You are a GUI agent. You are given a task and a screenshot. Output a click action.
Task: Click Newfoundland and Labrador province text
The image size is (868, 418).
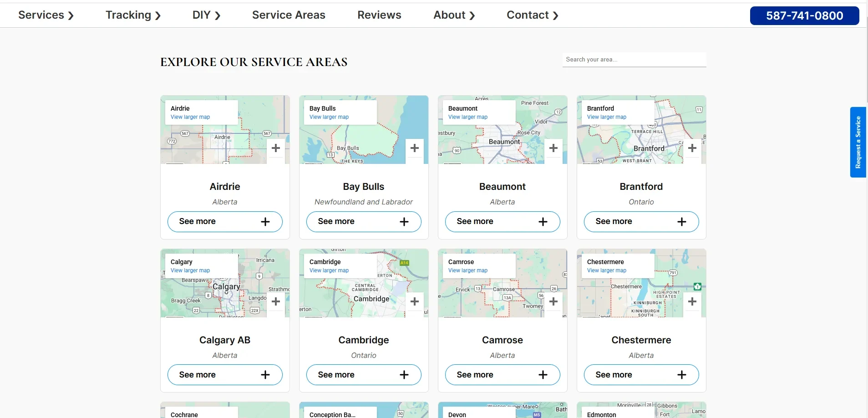pos(364,202)
